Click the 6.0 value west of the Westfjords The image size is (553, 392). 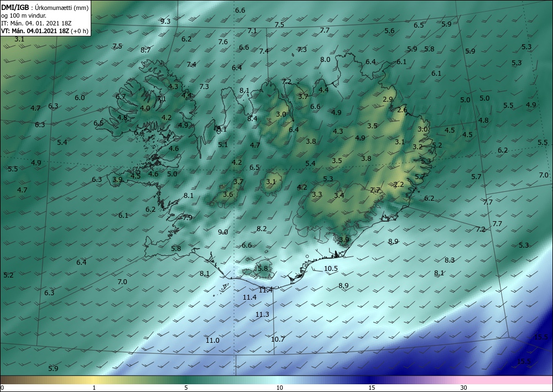[x=80, y=98]
